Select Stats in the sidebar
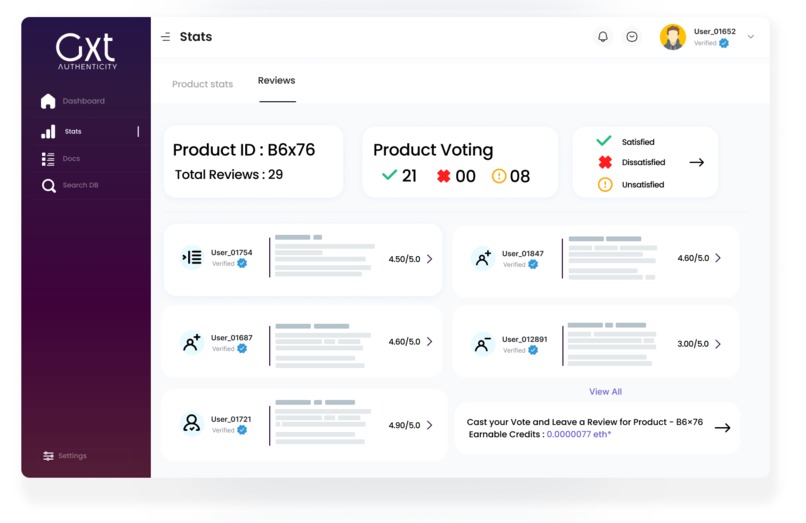 pos(73,132)
